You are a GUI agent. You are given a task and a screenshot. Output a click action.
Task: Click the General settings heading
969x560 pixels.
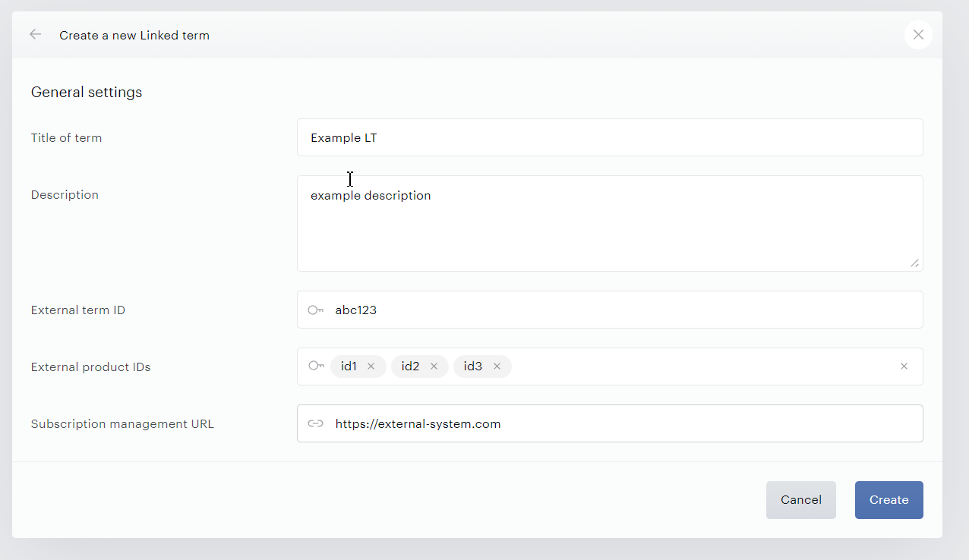87,93
